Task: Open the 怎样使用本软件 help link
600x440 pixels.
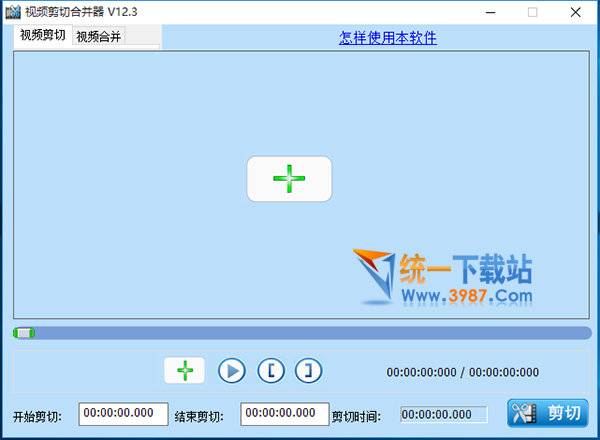Action: tap(388, 38)
